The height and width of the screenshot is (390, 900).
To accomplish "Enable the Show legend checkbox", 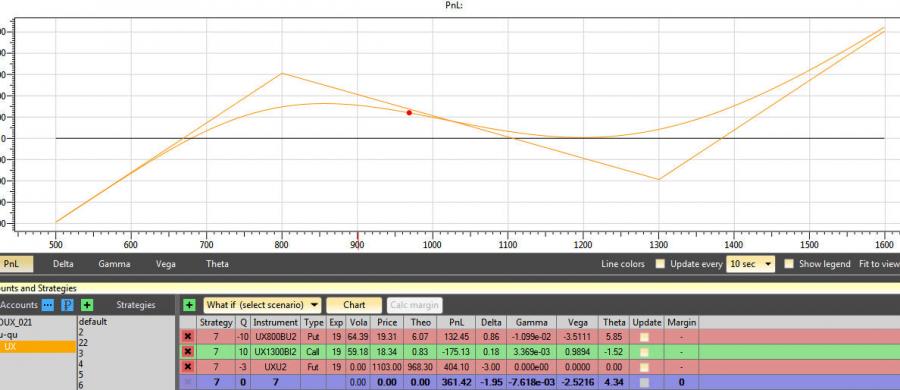I will 789,264.
